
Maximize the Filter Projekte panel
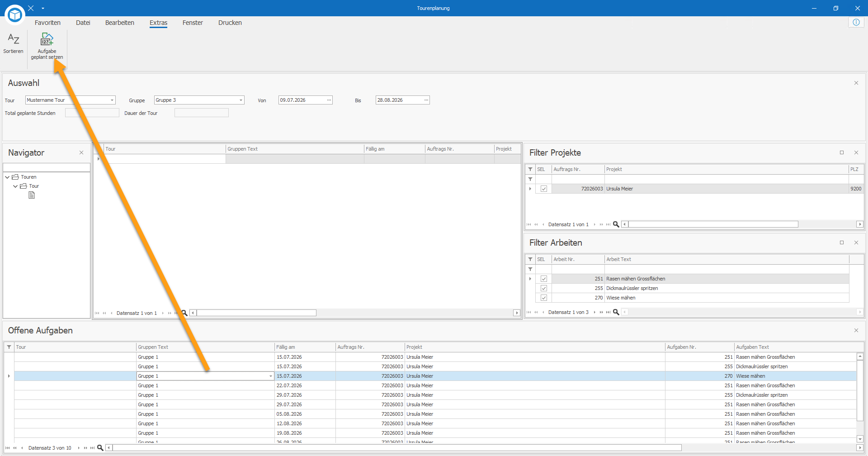(x=842, y=152)
